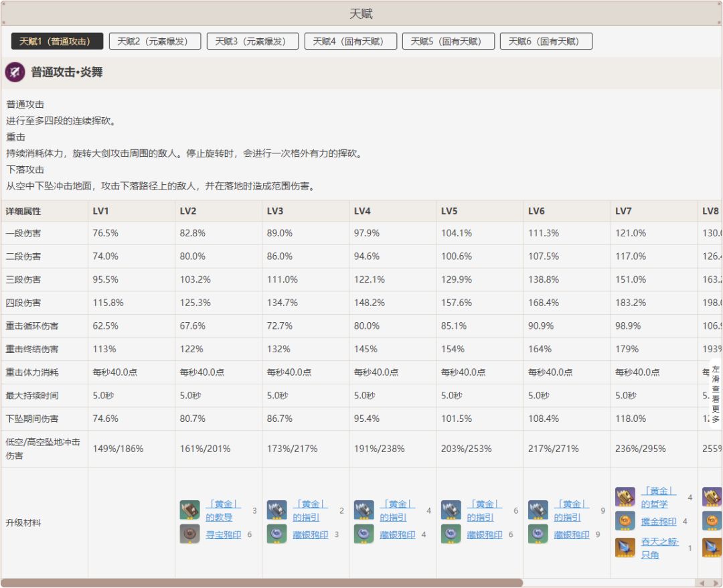Open the 「黄金」的教导 link under LV2
The height and width of the screenshot is (588, 723).
coord(223,510)
